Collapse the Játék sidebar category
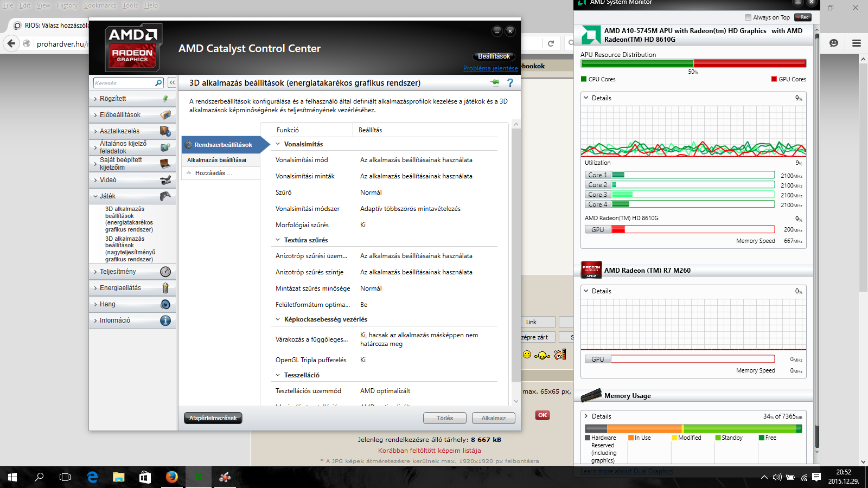The height and width of the screenshot is (488, 868). pos(95,196)
